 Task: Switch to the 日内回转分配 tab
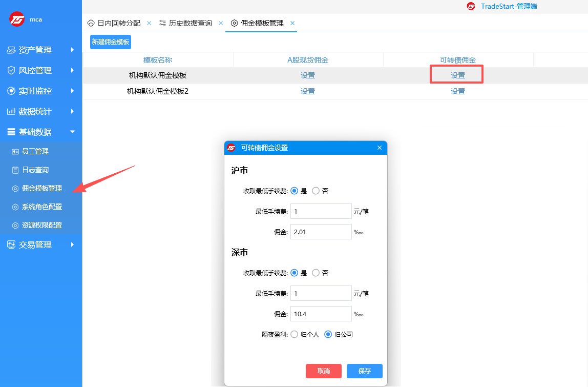(119, 23)
